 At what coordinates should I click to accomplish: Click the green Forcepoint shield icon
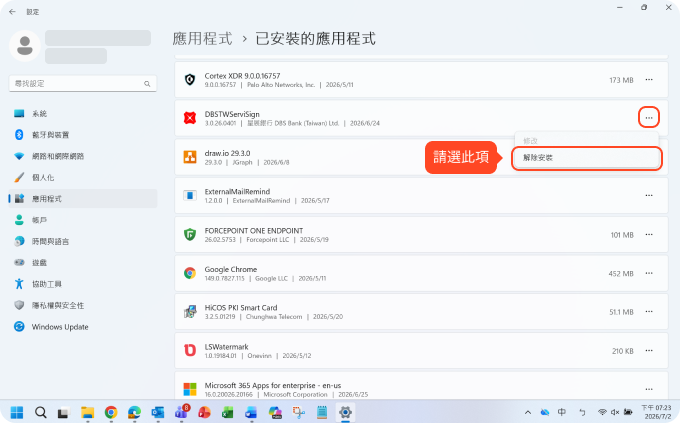coord(190,235)
